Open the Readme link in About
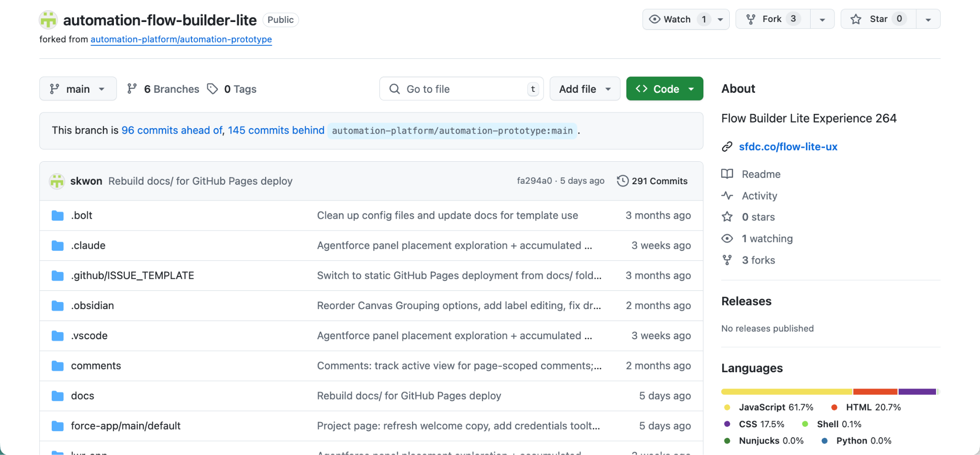The image size is (980, 455). tap(761, 174)
